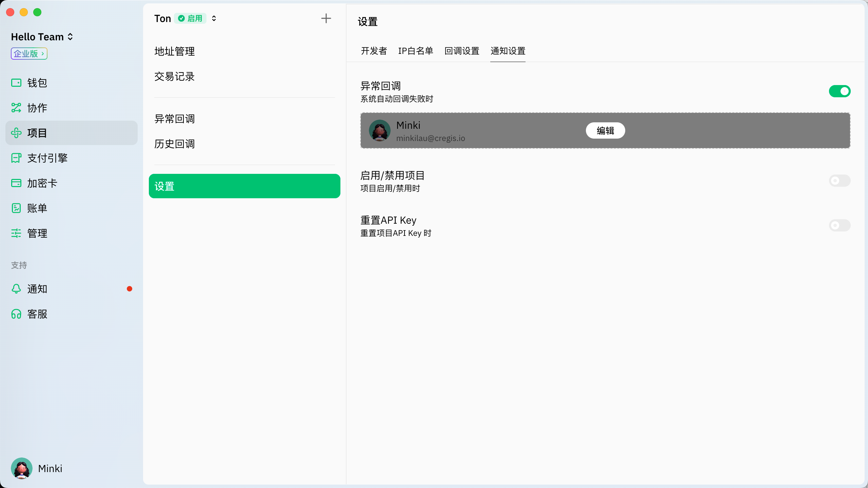Select the payment engine (支付引擎) icon
The image size is (868, 488).
(16, 158)
